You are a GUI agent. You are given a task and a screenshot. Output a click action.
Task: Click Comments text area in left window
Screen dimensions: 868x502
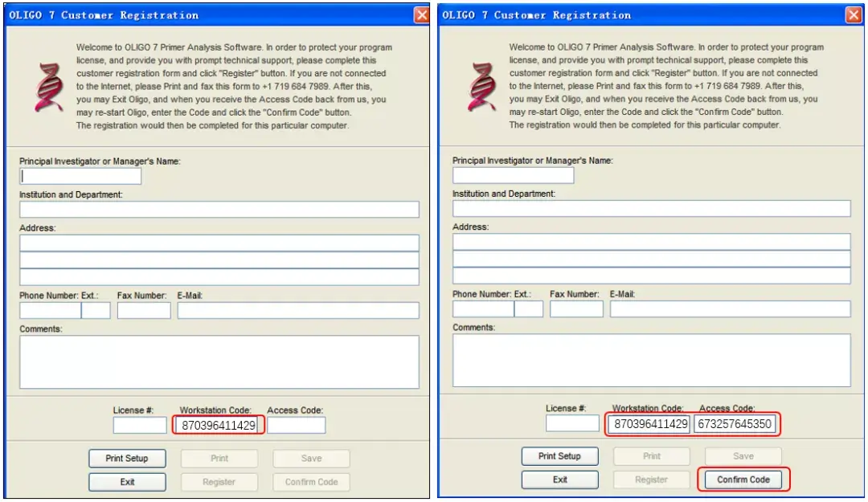click(x=219, y=362)
